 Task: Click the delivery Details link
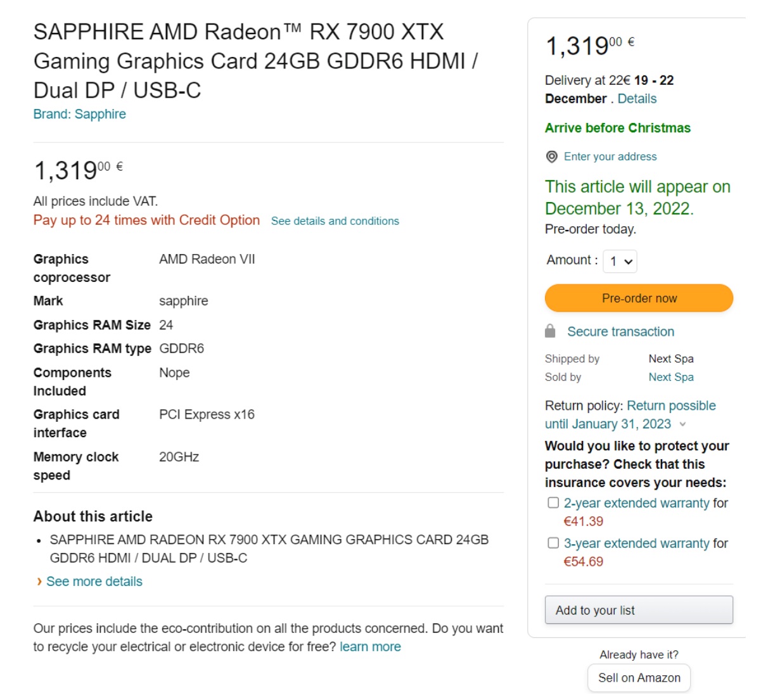click(637, 99)
